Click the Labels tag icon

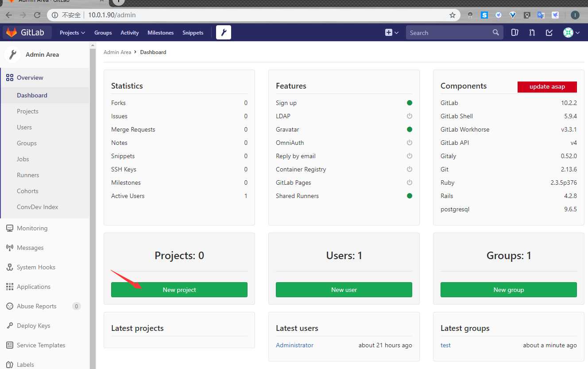point(10,365)
